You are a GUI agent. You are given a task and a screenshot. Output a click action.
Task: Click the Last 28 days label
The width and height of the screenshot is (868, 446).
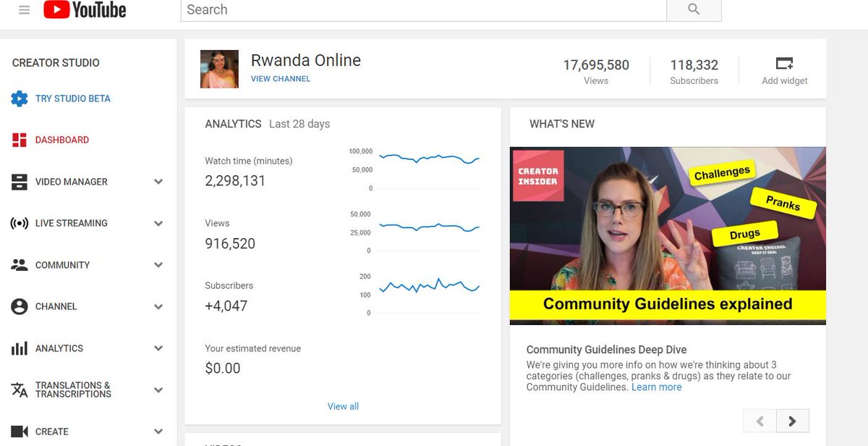[299, 124]
